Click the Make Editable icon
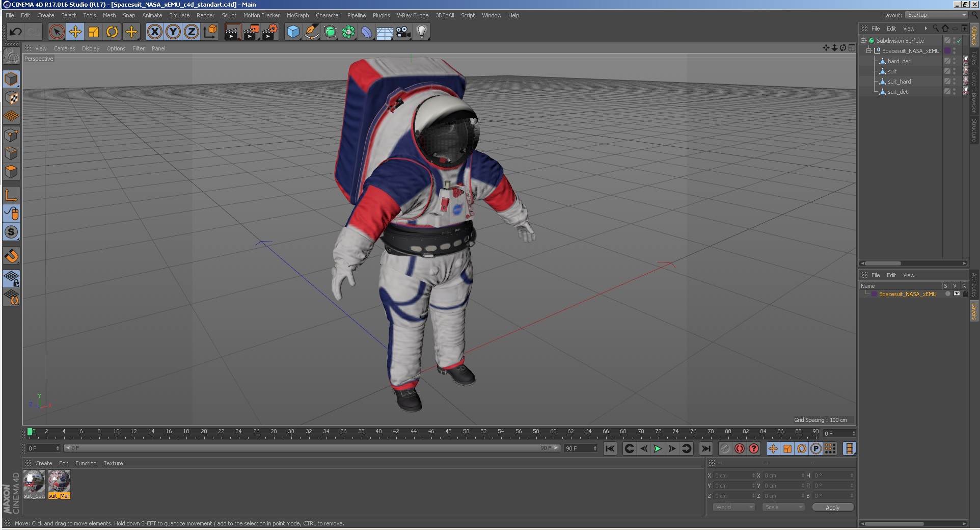 [11, 56]
